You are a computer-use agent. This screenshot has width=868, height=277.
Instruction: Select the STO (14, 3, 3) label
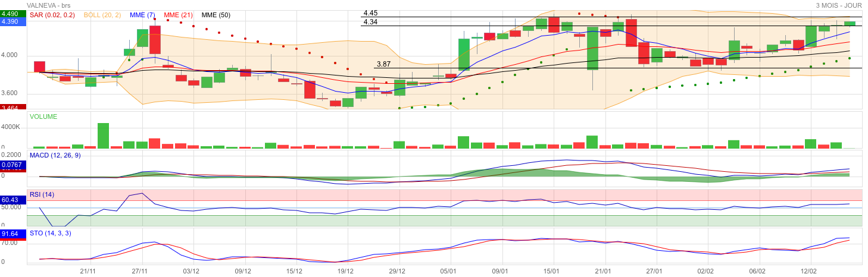click(51, 233)
